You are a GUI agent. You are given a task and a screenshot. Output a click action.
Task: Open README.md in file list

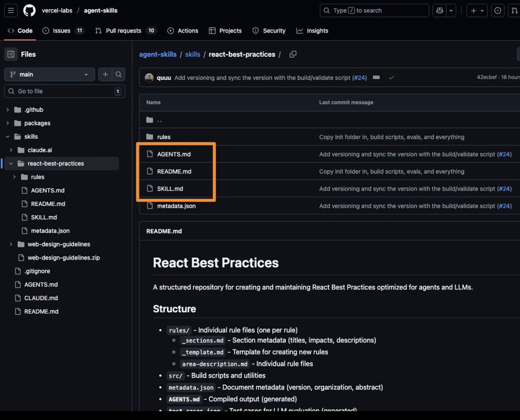pyautogui.click(x=174, y=172)
